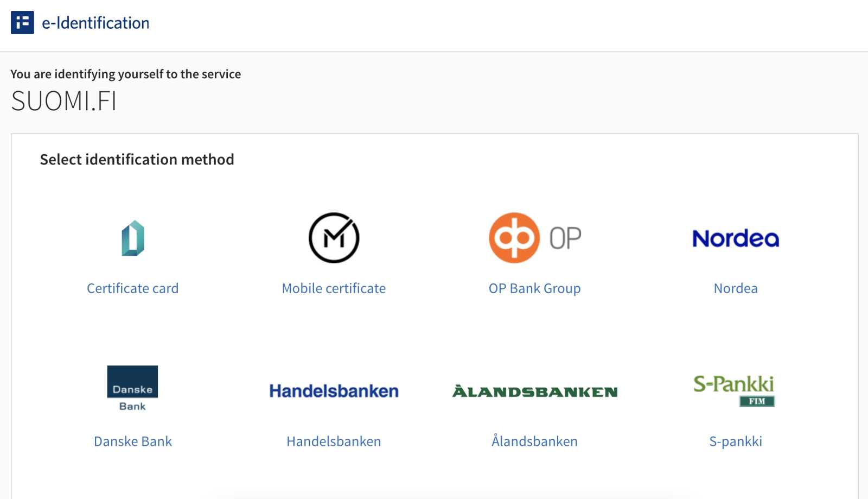The width and height of the screenshot is (868, 499).
Task: Click the e-Identification square logo icon
Action: tap(22, 22)
